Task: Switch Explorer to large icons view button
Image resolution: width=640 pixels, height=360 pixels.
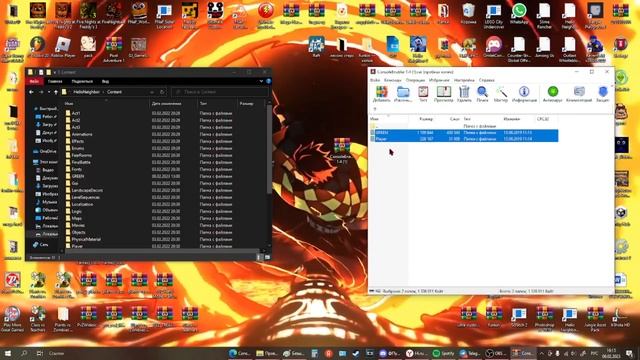Action: [267, 257]
